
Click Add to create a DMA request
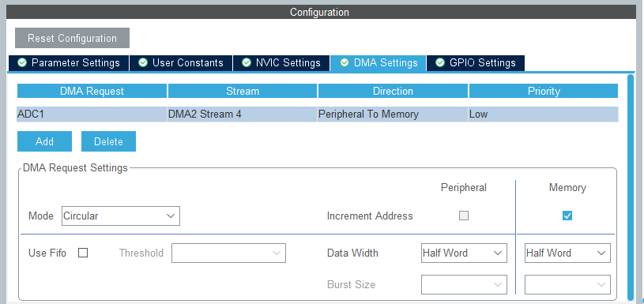(x=44, y=141)
